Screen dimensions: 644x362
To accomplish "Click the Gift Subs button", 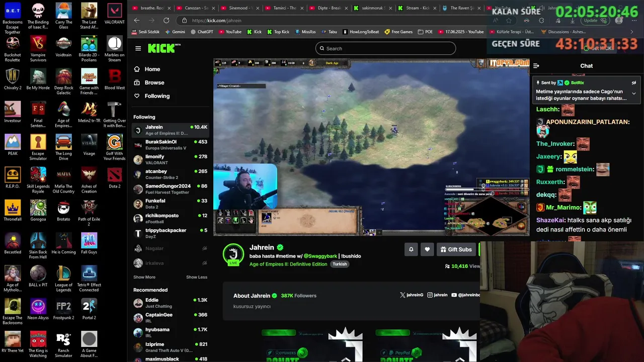I will click(x=456, y=249).
